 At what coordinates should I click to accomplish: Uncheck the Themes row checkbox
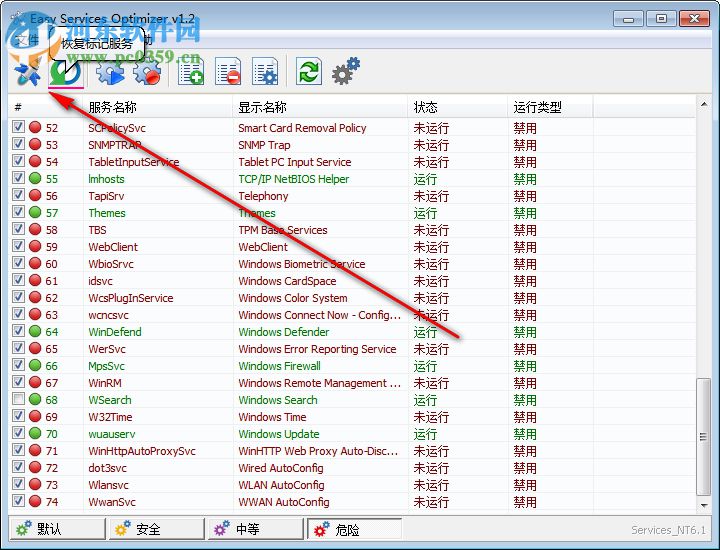(18, 212)
